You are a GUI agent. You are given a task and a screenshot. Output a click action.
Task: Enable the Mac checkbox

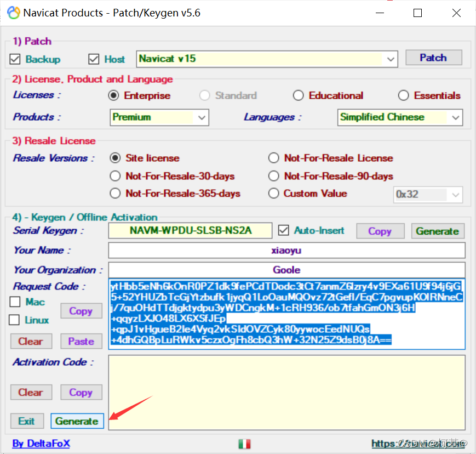15,302
